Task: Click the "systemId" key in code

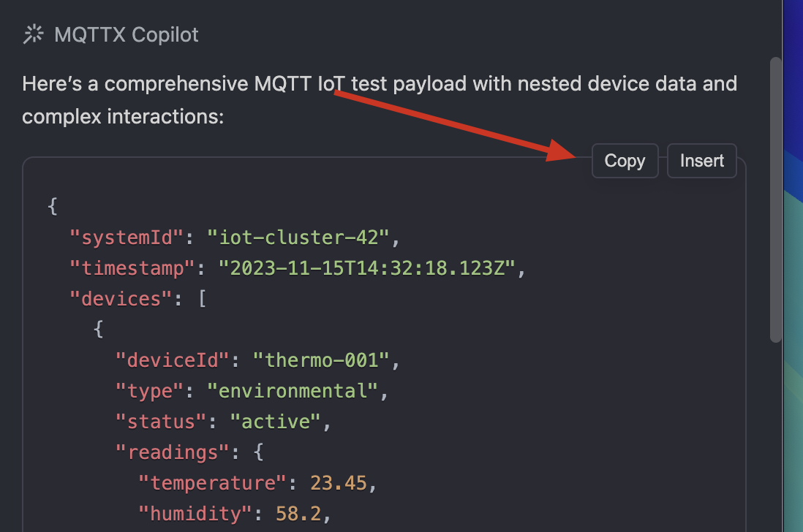Action: pos(125,237)
